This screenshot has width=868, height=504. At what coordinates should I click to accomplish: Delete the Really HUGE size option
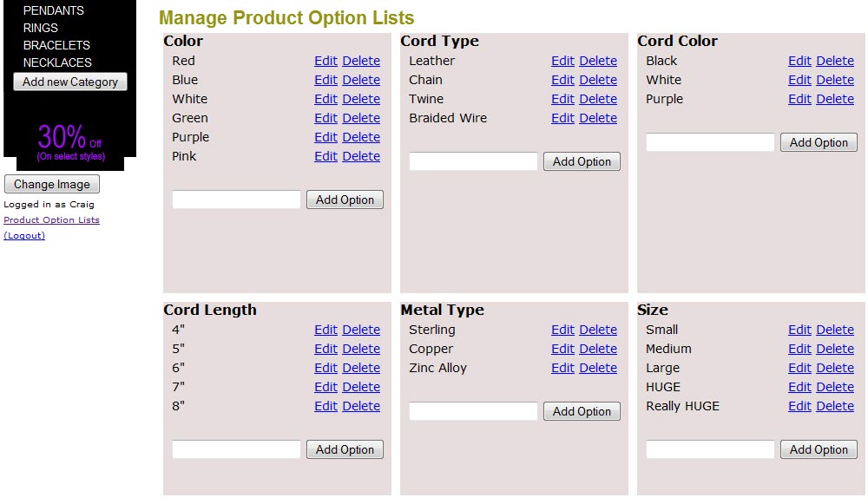pyautogui.click(x=835, y=406)
